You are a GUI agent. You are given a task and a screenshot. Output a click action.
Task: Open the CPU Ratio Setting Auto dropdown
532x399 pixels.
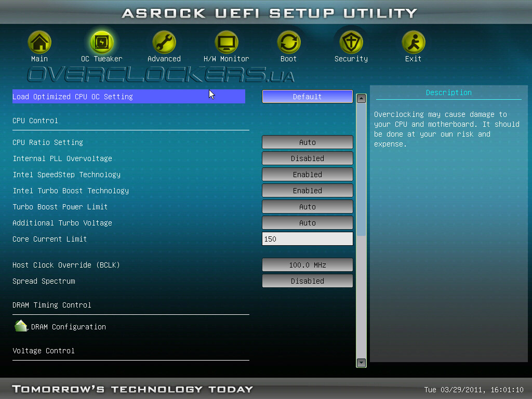coord(308,142)
